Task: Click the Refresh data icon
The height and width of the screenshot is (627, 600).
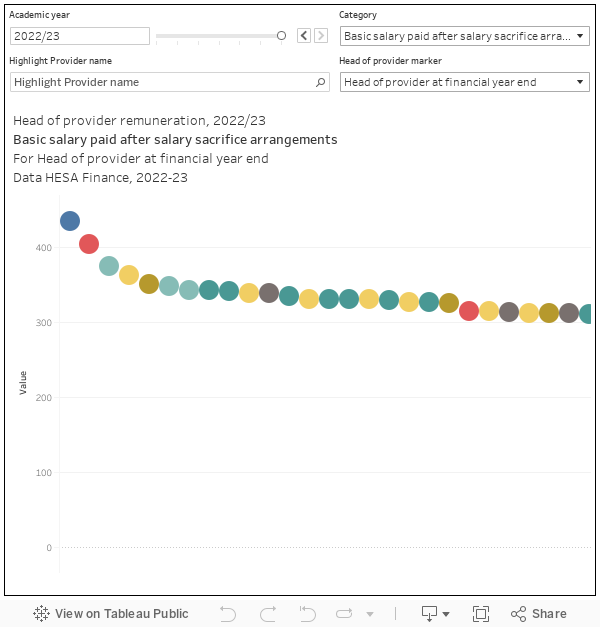Action: coord(345,614)
